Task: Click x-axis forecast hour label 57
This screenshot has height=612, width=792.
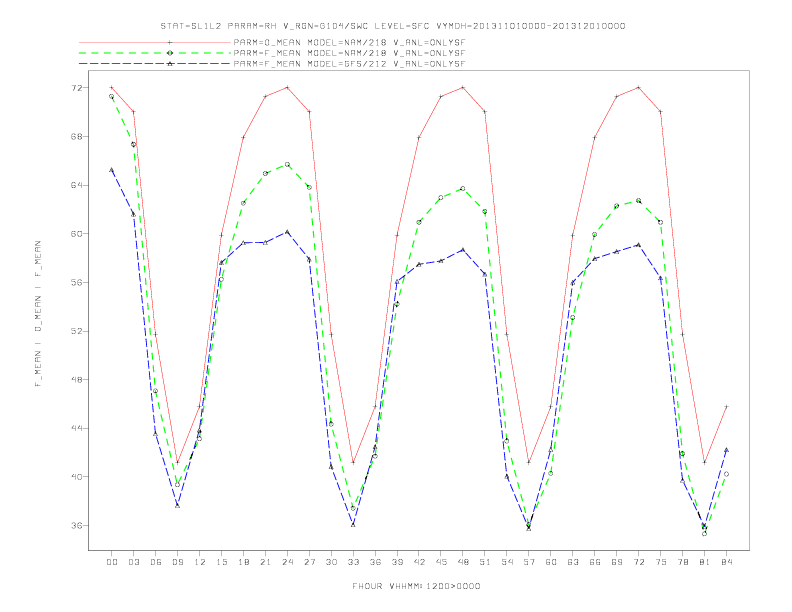Action: (529, 562)
